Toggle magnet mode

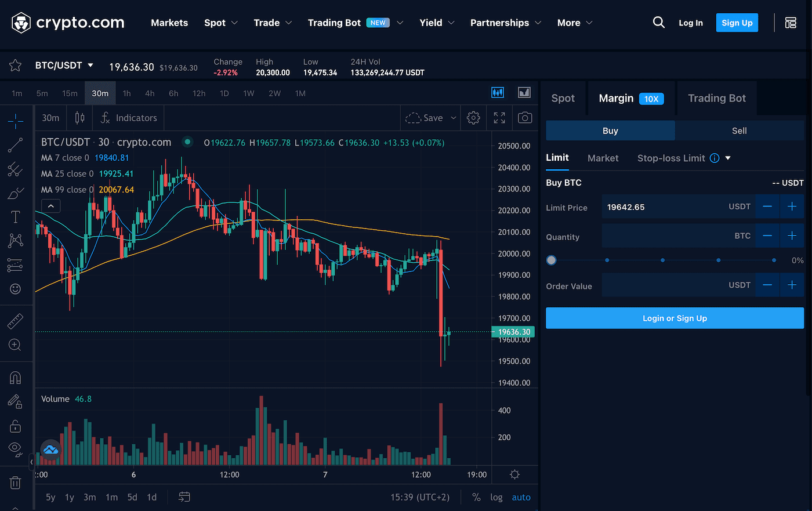[16, 378]
